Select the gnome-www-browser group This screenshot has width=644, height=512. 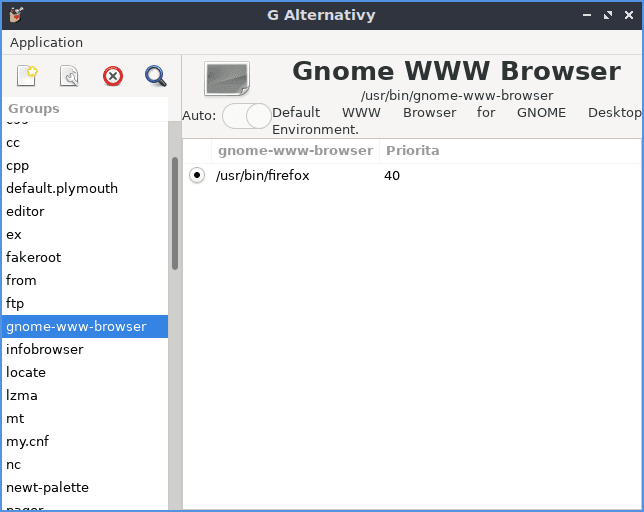(x=85, y=326)
